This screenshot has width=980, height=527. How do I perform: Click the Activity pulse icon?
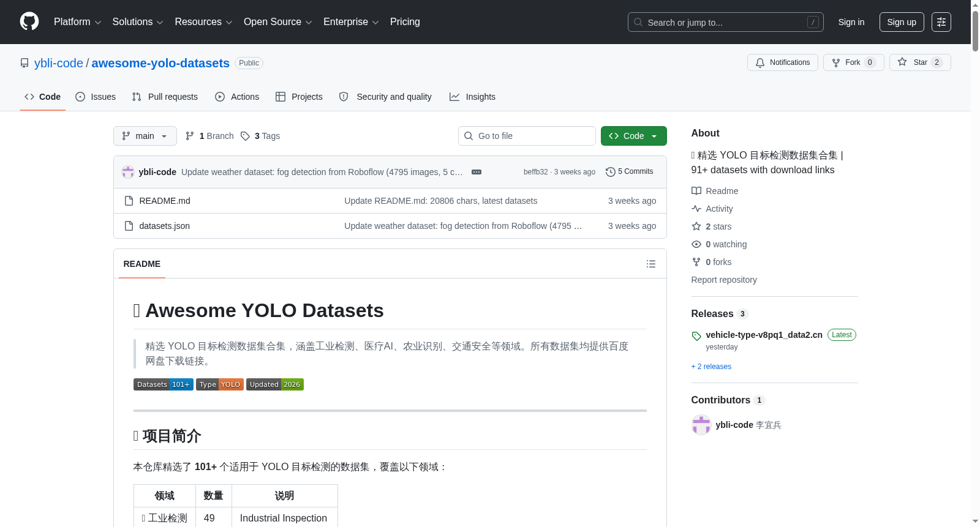pyautogui.click(x=696, y=209)
